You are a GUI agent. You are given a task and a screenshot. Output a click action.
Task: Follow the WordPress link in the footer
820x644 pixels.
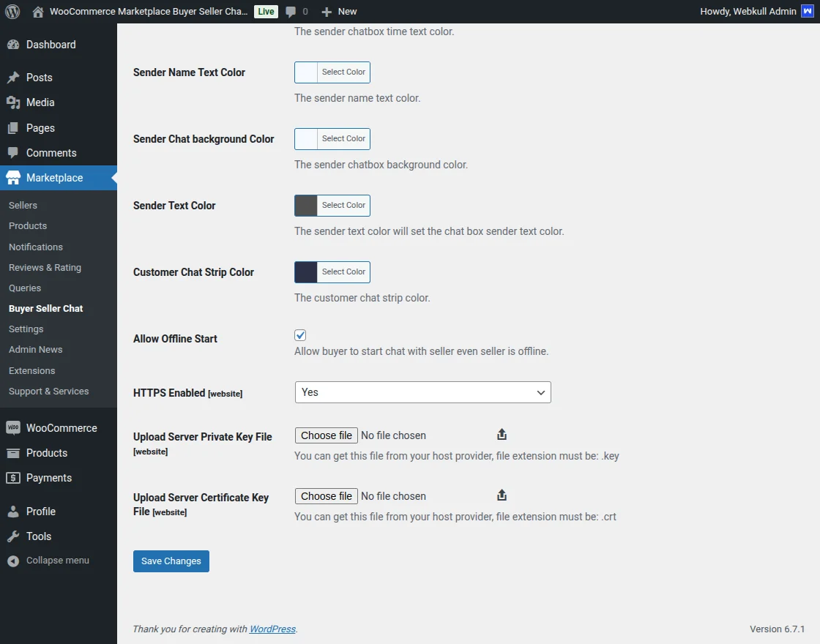click(x=272, y=629)
